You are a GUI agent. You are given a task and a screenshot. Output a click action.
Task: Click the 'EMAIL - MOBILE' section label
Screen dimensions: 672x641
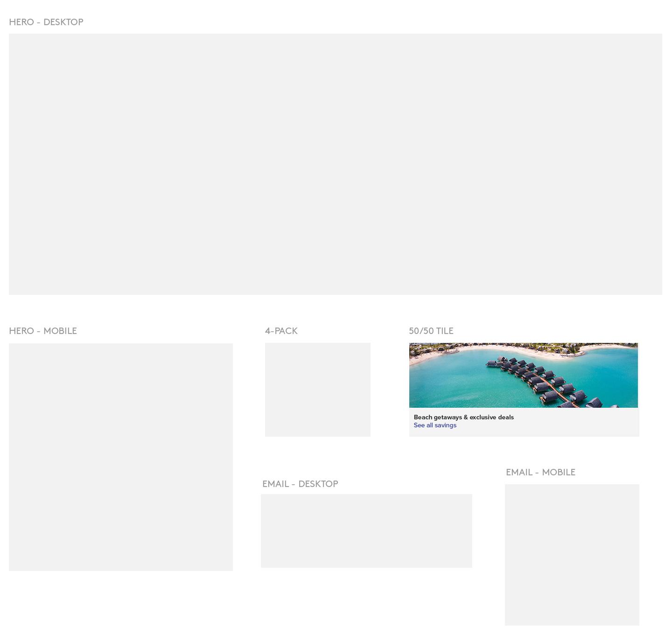pyautogui.click(x=540, y=473)
